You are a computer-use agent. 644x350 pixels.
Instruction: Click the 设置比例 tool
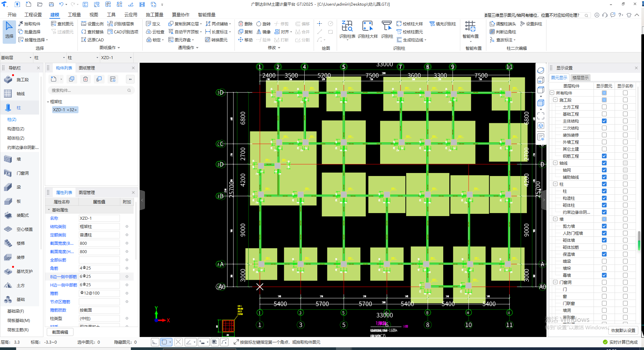point(93,24)
